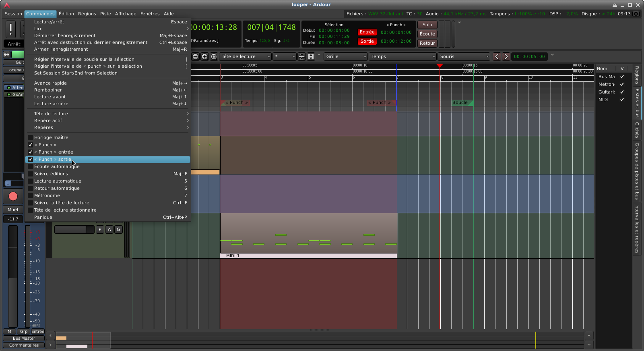
Task: Open the Souris edit point dropdown
Action: (464, 57)
